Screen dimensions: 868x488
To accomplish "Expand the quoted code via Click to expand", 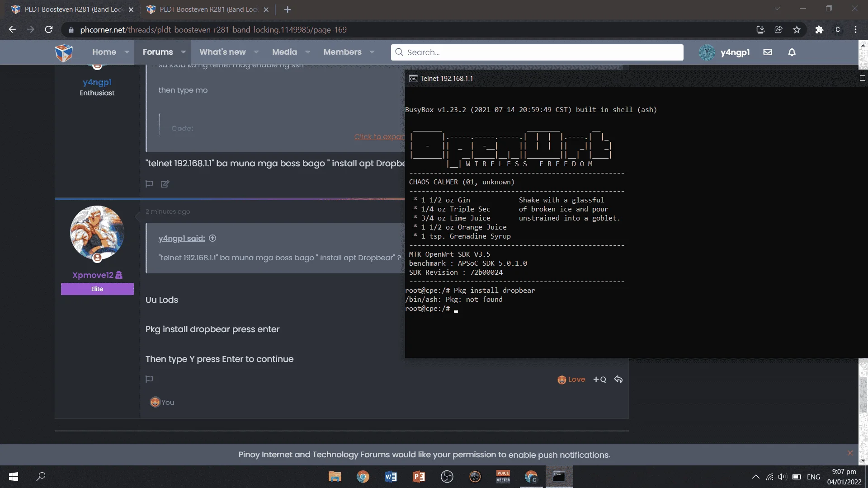I will tap(379, 137).
